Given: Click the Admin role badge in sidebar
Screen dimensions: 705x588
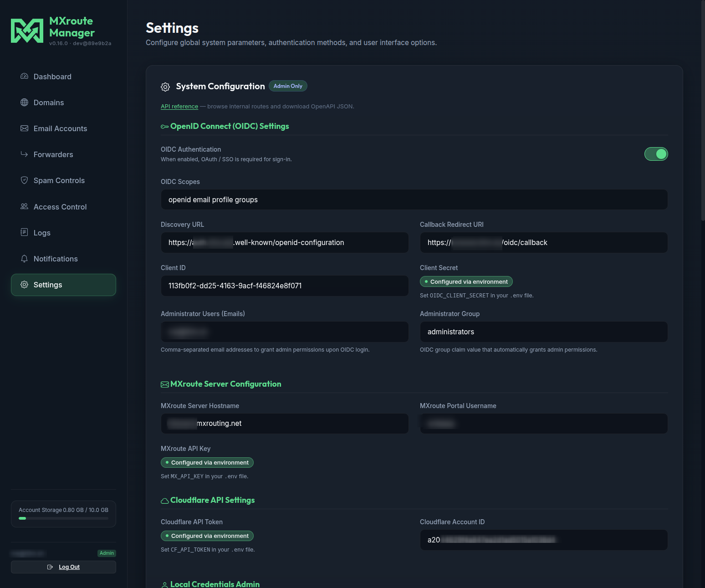Looking at the screenshot, I should pos(107,553).
